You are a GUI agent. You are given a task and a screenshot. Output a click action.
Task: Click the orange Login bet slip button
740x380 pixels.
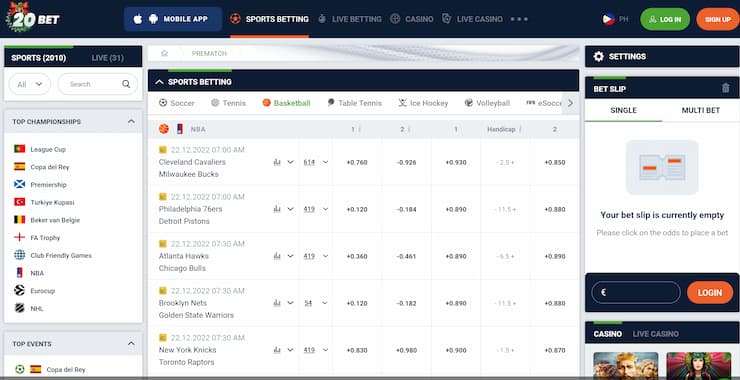710,292
